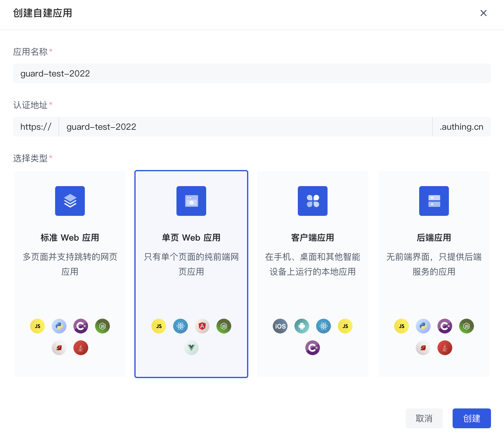Screen dimensions: 504x436
Task: Click the Android icon in 客户端应用 card
Action: pyautogui.click(x=302, y=326)
